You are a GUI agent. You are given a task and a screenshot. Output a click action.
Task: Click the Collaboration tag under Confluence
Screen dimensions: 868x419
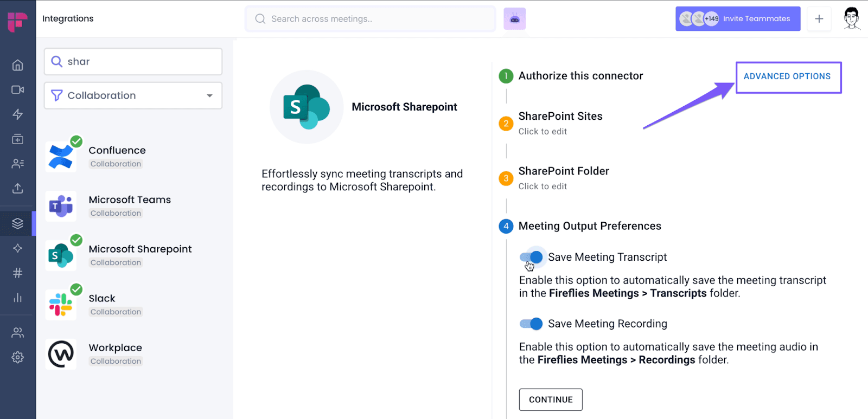(x=116, y=164)
